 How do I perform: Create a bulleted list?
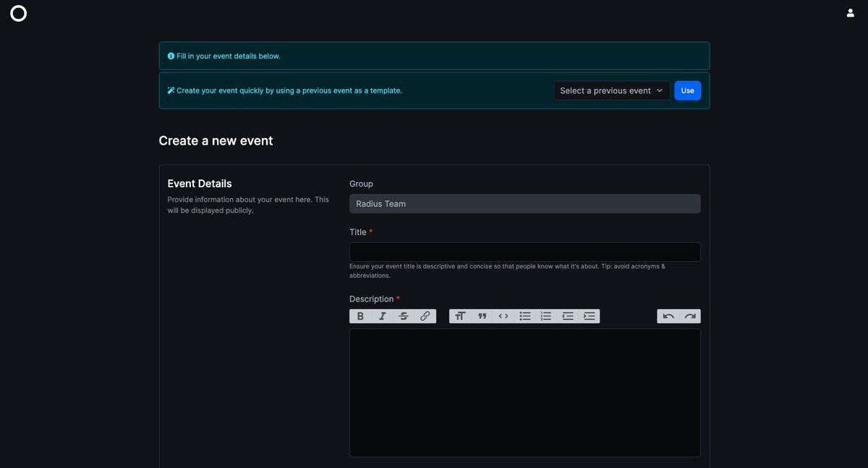525,316
